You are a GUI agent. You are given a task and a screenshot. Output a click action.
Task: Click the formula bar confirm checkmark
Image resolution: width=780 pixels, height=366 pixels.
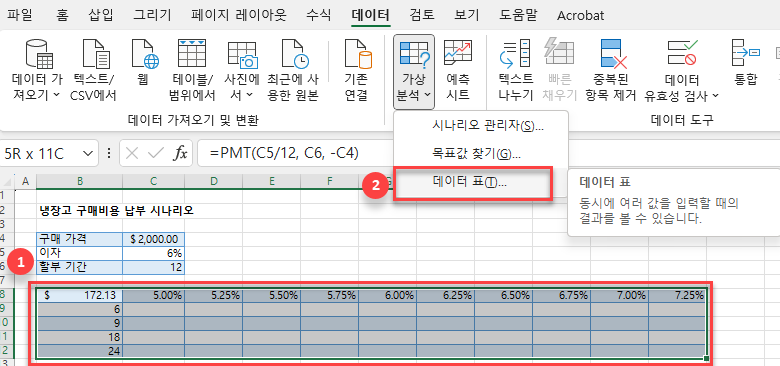point(156,154)
